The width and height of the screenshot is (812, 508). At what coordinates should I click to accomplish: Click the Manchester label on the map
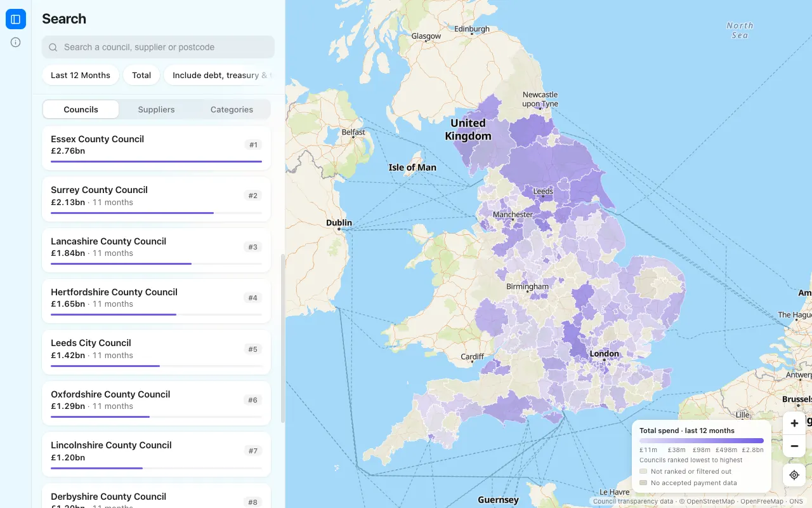coord(513,215)
